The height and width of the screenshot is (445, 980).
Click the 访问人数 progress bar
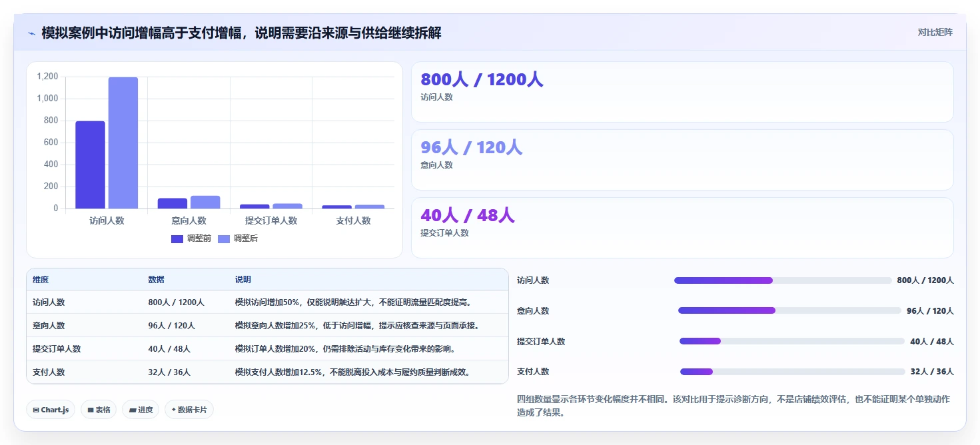click(x=783, y=280)
